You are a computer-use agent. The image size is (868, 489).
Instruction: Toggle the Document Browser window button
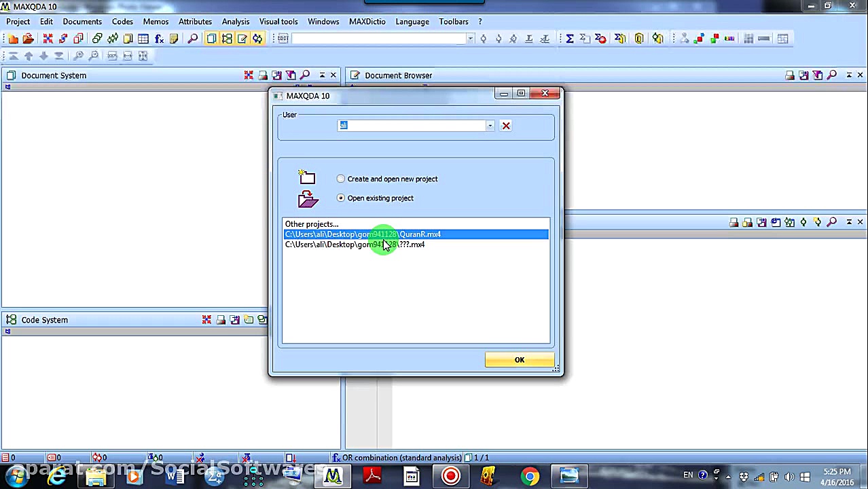(x=242, y=39)
